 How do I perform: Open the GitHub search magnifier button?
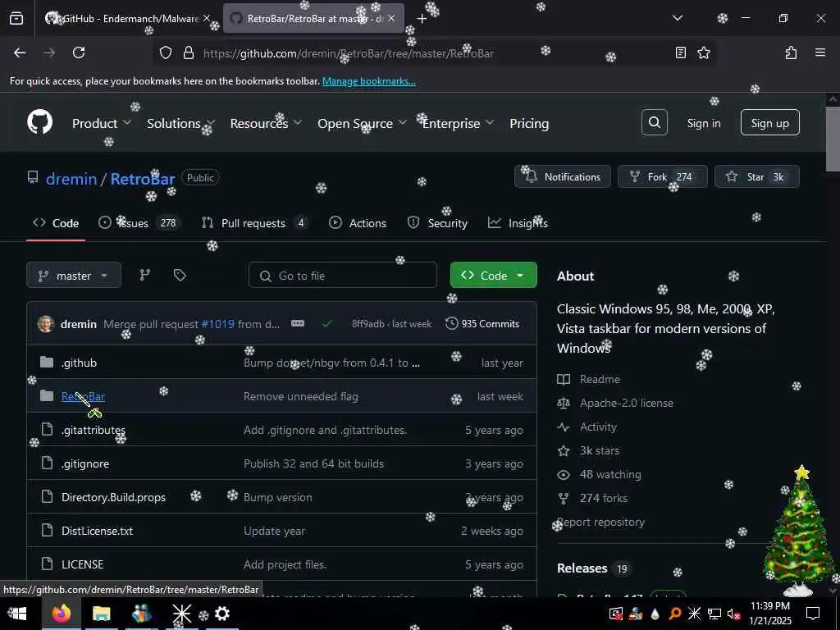[654, 123]
